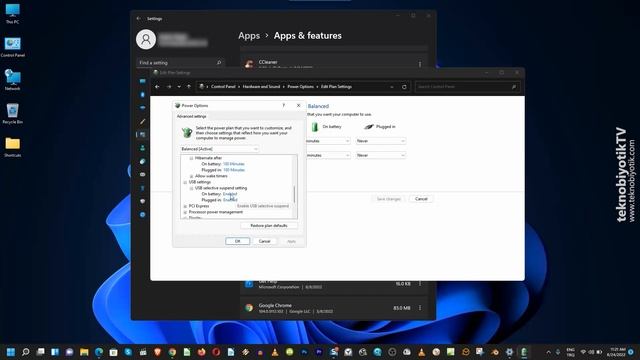Open File Explorer from taskbar
The height and width of the screenshot is (360, 640).
(x=84, y=352)
